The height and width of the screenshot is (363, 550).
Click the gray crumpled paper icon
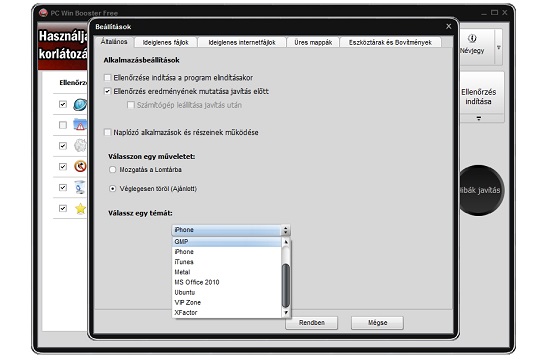click(x=80, y=146)
